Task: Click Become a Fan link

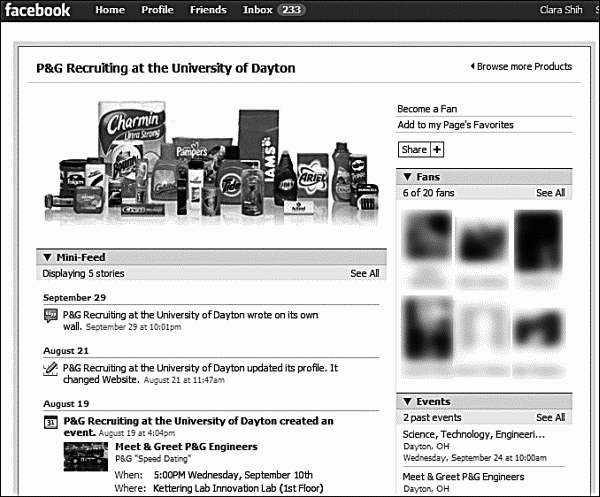Action: [x=427, y=109]
